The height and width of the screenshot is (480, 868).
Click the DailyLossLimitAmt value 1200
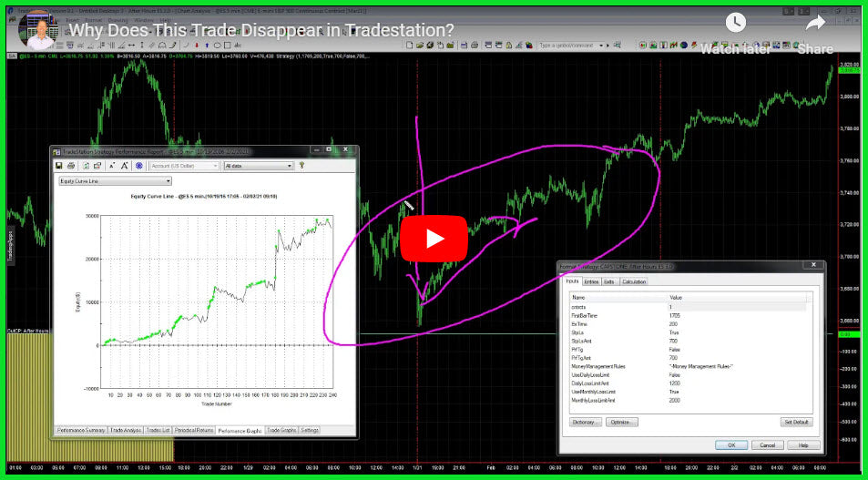point(674,383)
